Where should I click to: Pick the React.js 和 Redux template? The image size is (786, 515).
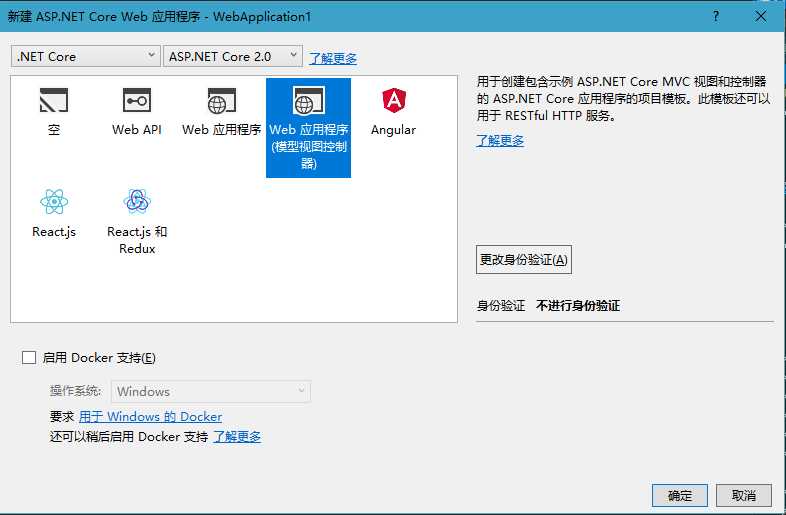point(137,222)
